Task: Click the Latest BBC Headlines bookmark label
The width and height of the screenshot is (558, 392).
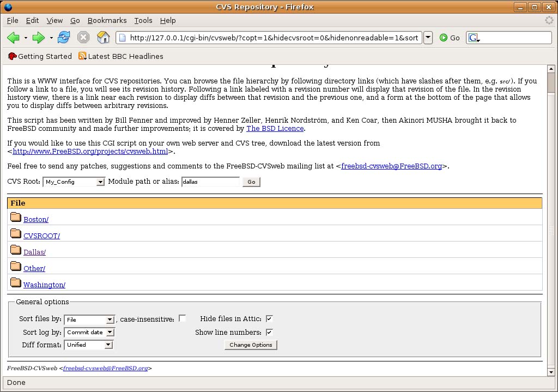Action: click(126, 56)
